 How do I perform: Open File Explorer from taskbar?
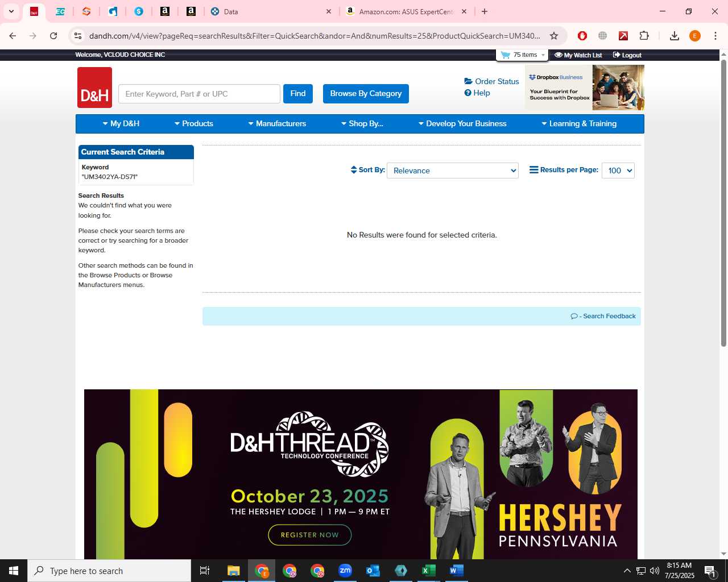click(x=234, y=571)
